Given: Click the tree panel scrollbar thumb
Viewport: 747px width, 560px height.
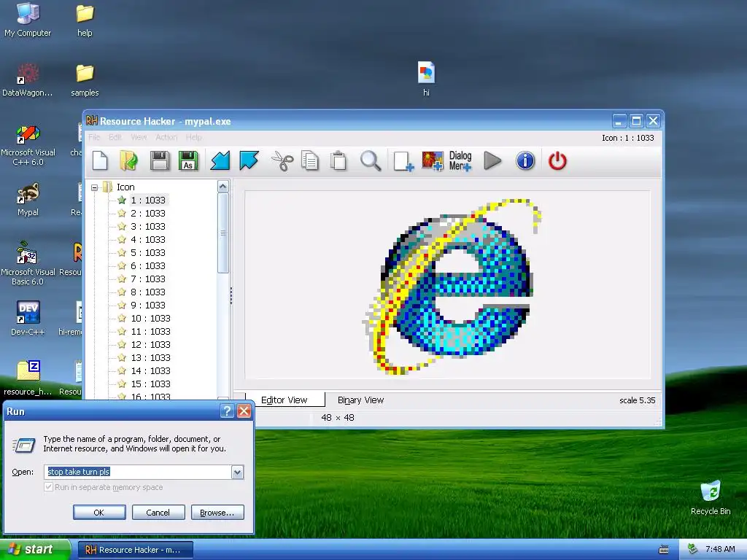Looking at the screenshot, I should coord(223,233).
